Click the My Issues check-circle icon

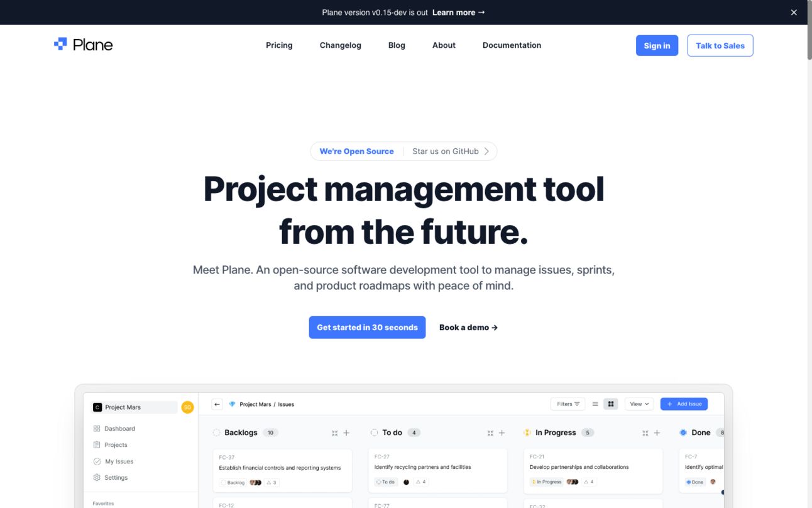[97, 461]
